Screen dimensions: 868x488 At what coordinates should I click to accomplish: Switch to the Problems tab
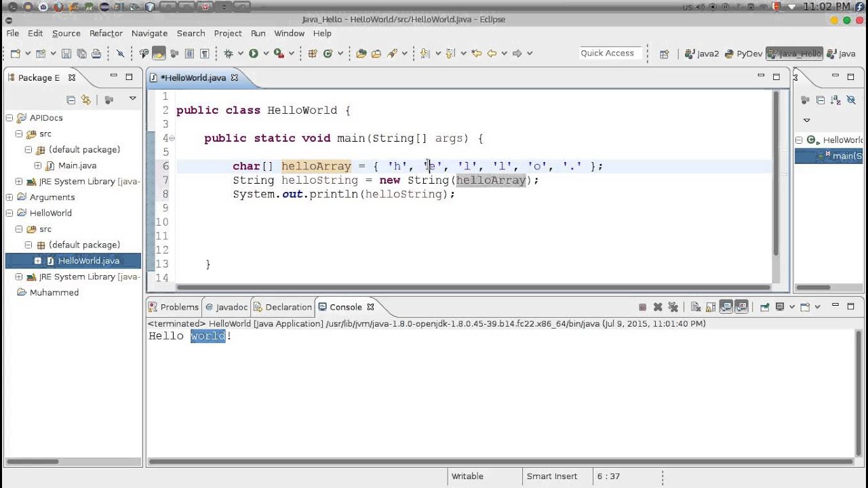point(174,307)
